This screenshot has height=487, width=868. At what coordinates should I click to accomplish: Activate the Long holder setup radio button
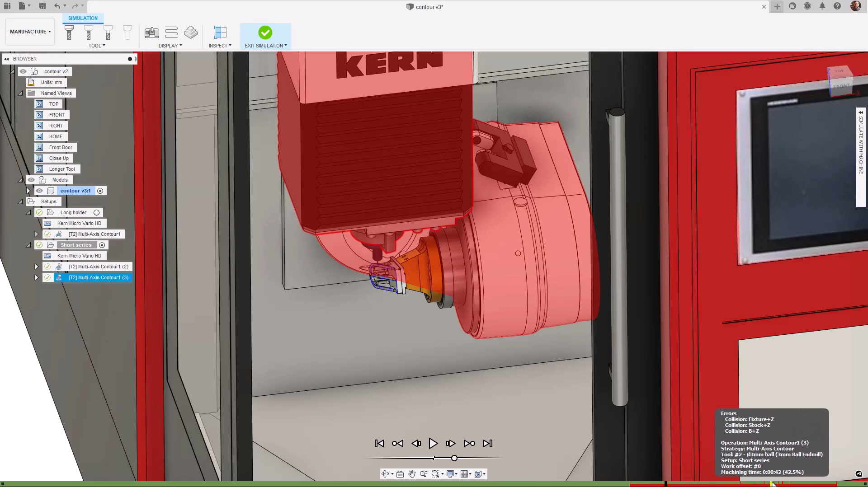tap(96, 212)
